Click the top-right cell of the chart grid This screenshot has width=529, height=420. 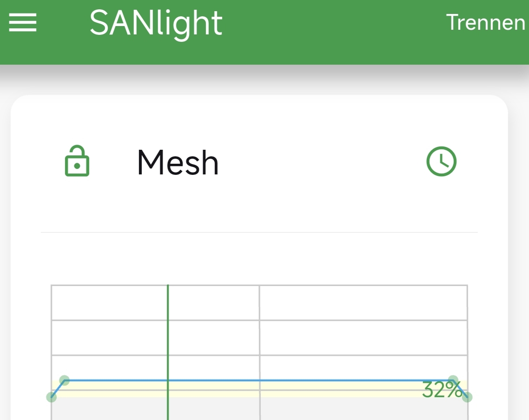[x=364, y=302]
